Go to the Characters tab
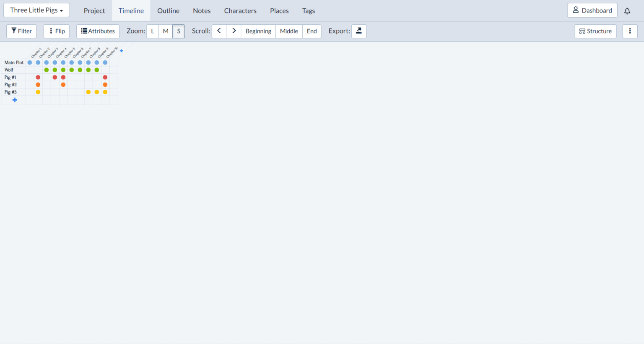 [x=240, y=11]
